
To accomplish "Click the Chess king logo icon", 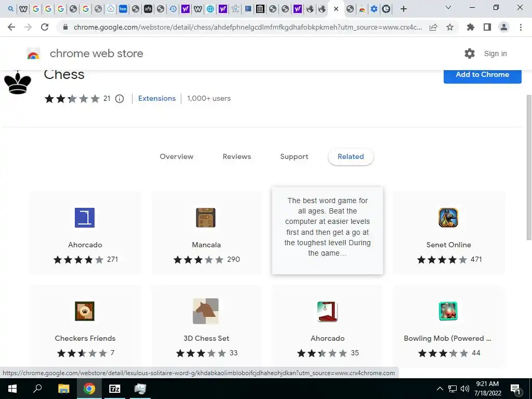I will [18, 83].
